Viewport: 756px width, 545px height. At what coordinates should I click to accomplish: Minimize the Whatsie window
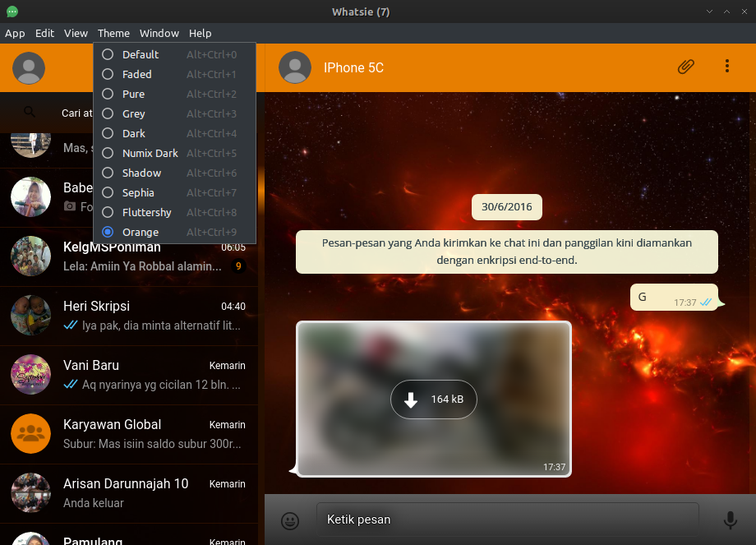(x=709, y=12)
